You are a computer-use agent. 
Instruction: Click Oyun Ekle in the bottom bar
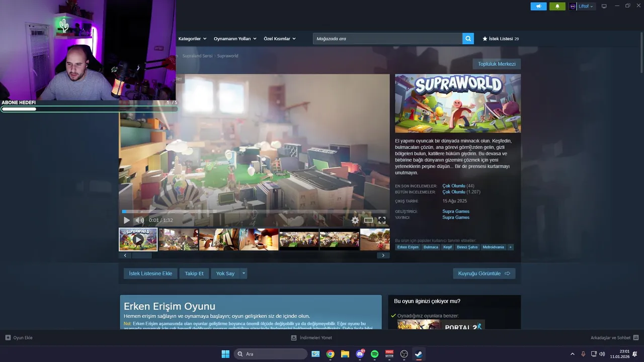19,338
